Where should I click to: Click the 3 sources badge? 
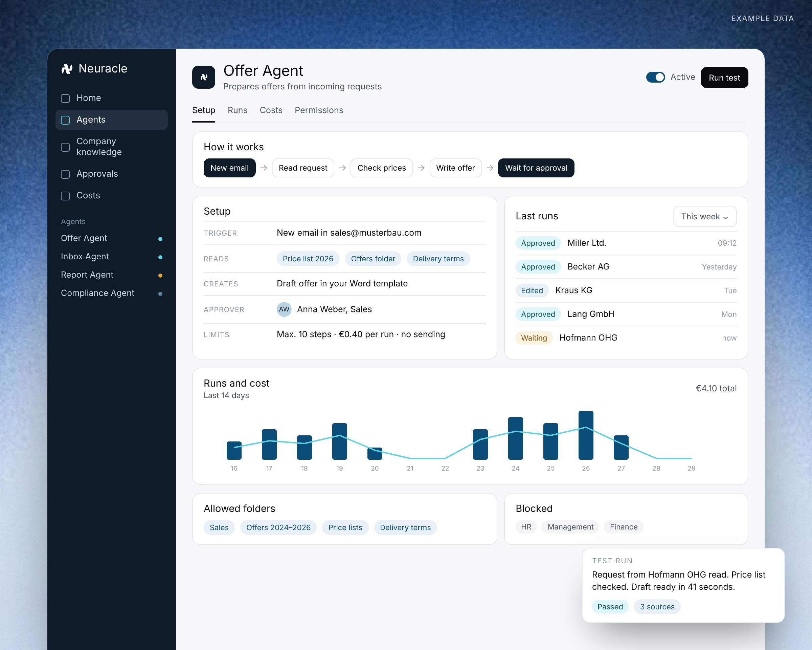point(657,607)
